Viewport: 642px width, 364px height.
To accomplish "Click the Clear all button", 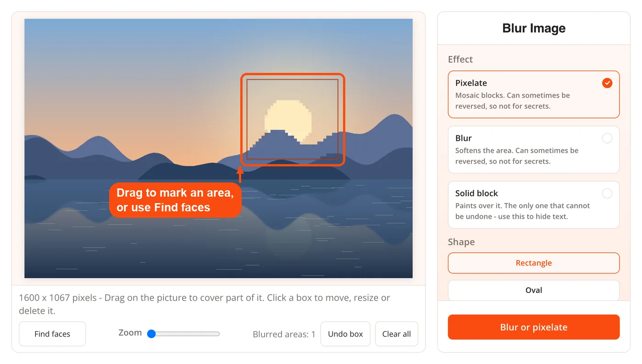I will 397,334.
